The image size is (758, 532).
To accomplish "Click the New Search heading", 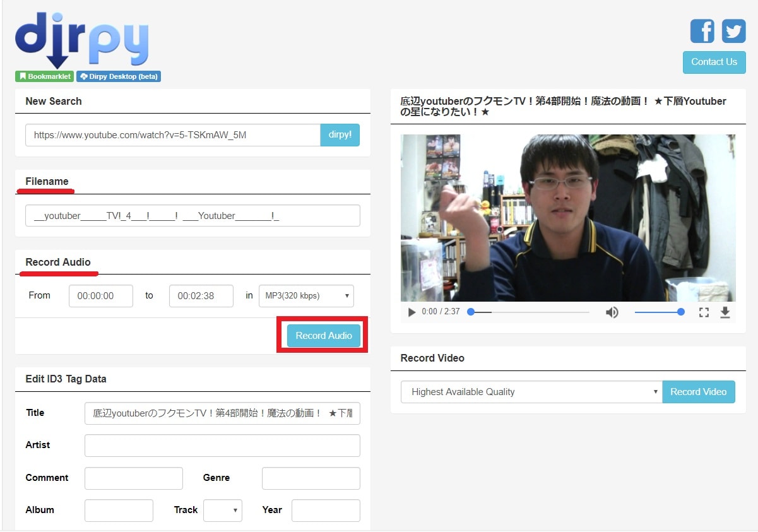I will 54,101.
